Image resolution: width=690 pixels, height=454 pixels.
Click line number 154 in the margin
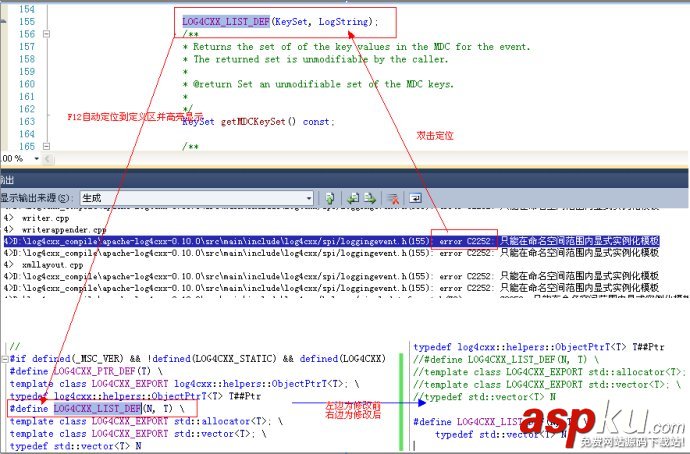click(27, 9)
